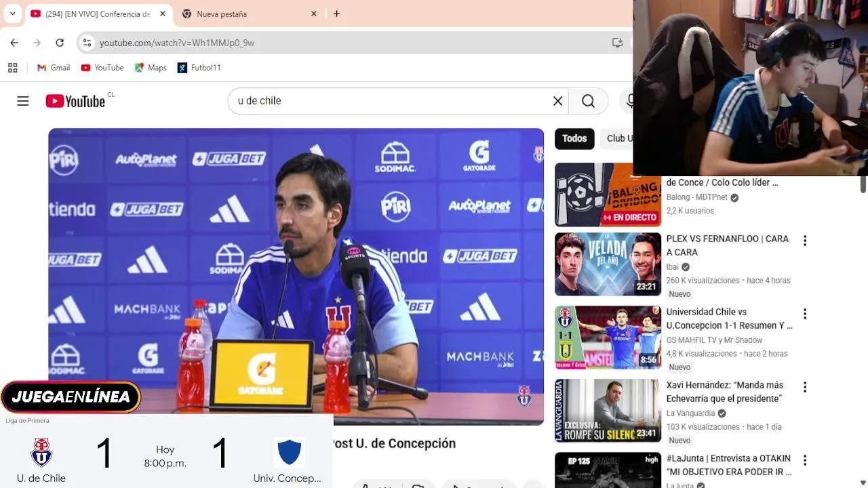The height and width of the screenshot is (488, 868).
Task: Open Xavi Hernández Manda más Echevarría title
Action: (724, 392)
